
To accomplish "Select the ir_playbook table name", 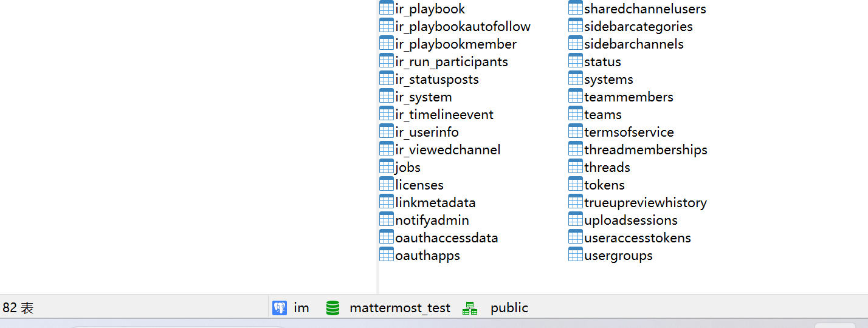I will click(x=430, y=9).
